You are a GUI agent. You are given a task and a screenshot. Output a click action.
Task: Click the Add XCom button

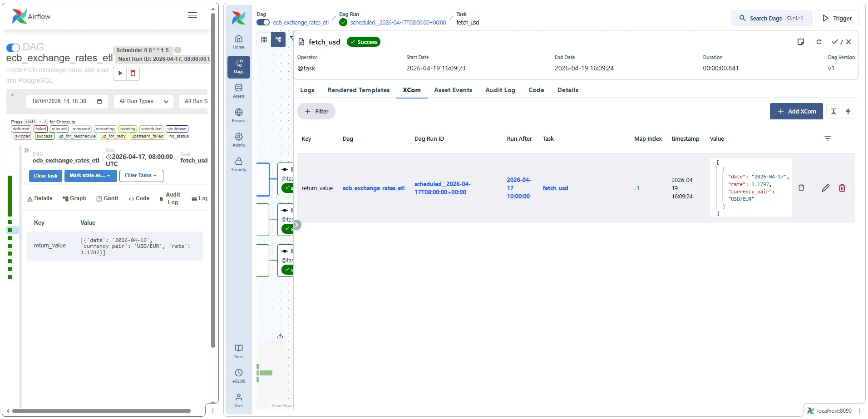click(796, 111)
